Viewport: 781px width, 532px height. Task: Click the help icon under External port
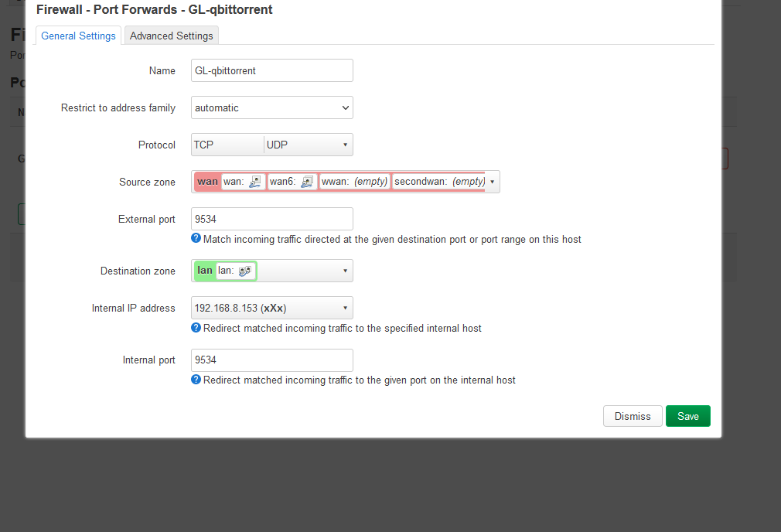click(x=196, y=239)
